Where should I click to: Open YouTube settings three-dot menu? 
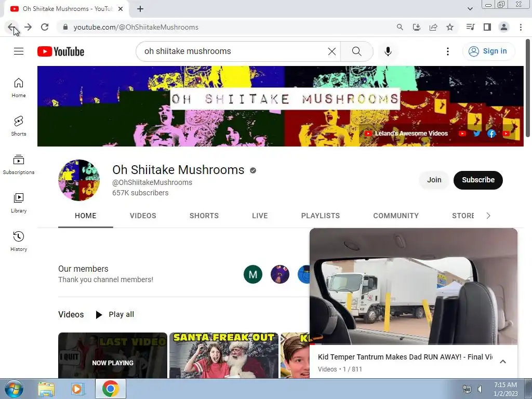tap(448, 51)
